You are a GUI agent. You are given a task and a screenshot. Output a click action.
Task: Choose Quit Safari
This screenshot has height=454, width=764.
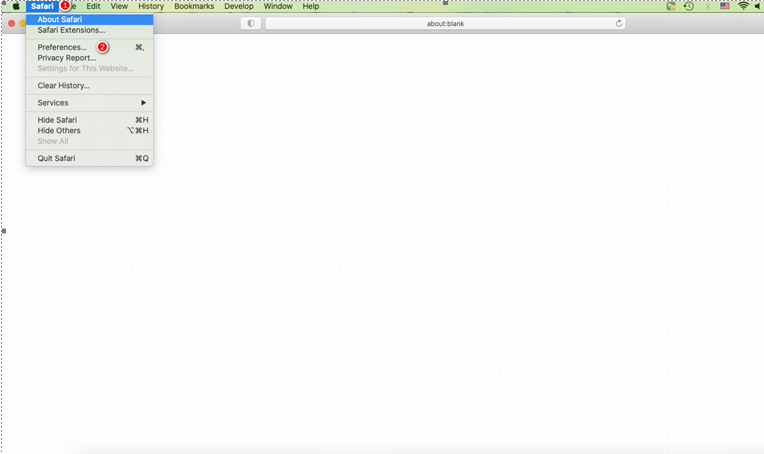[90, 158]
